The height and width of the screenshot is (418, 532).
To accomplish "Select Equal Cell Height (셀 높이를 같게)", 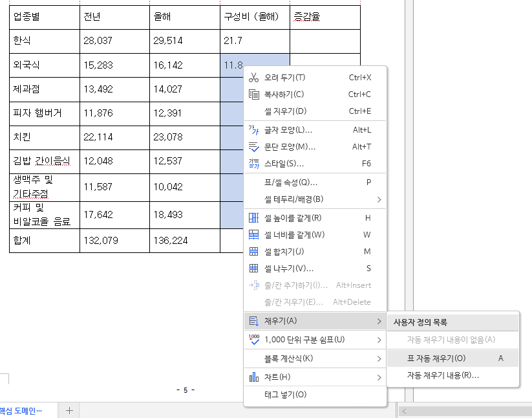I will click(x=253, y=218).
